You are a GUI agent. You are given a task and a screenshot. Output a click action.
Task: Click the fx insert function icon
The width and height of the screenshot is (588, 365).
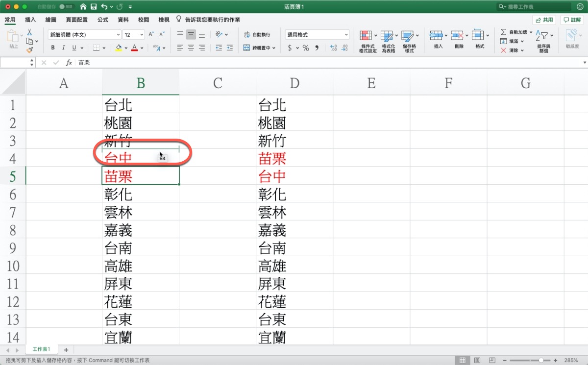69,63
